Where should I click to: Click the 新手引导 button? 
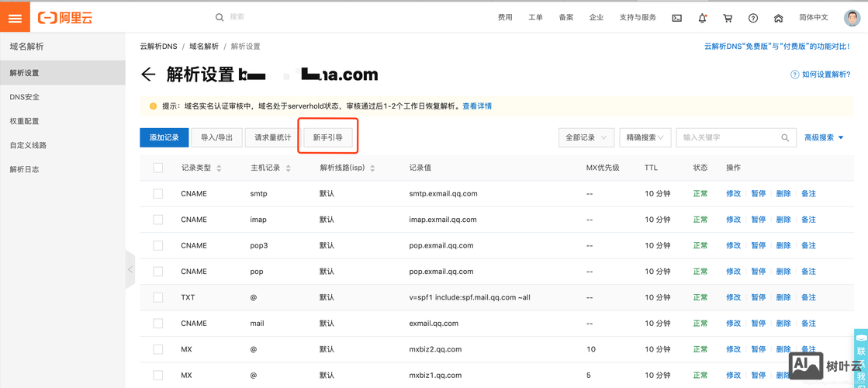(x=327, y=138)
